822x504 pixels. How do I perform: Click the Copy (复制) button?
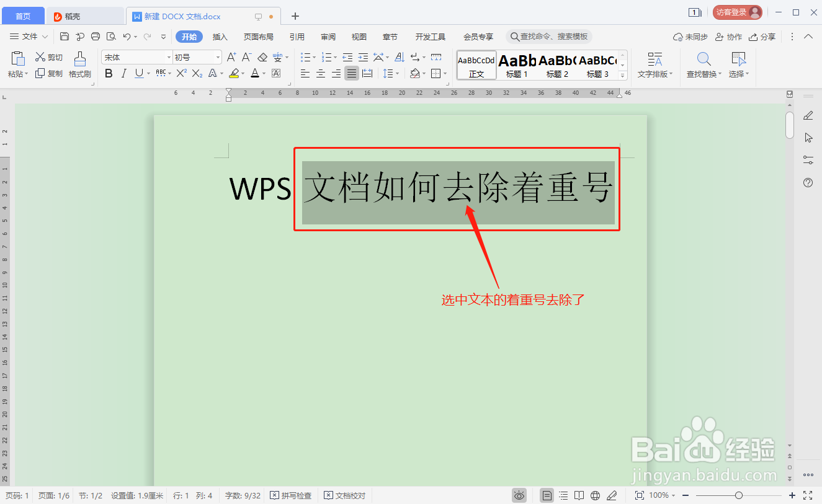point(49,73)
